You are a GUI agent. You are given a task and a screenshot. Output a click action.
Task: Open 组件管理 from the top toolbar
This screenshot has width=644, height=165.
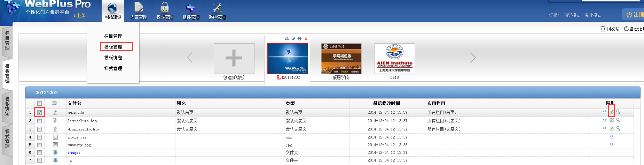click(191, 11)
